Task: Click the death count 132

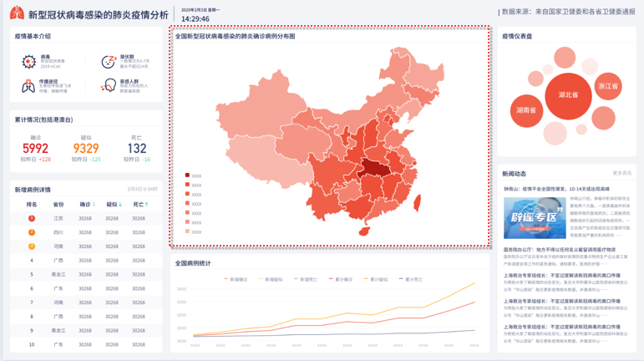Action: coord(137,148)
